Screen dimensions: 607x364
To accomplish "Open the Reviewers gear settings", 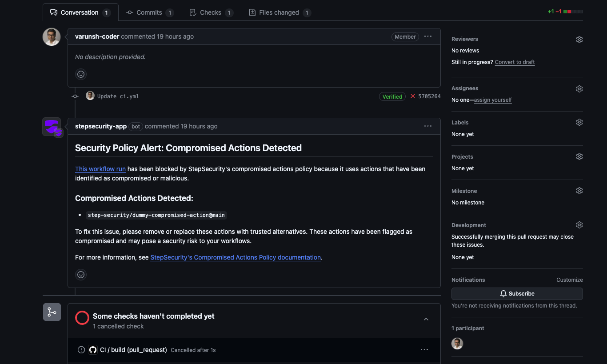I will pyautogui.click(x=579, y=40).
